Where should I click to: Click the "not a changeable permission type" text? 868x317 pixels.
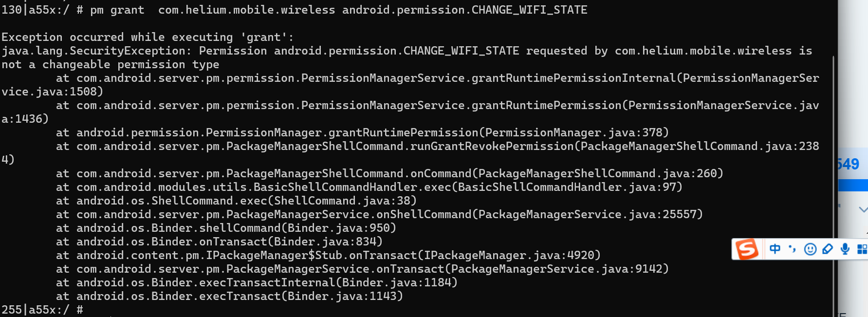[x=110, y=64]
